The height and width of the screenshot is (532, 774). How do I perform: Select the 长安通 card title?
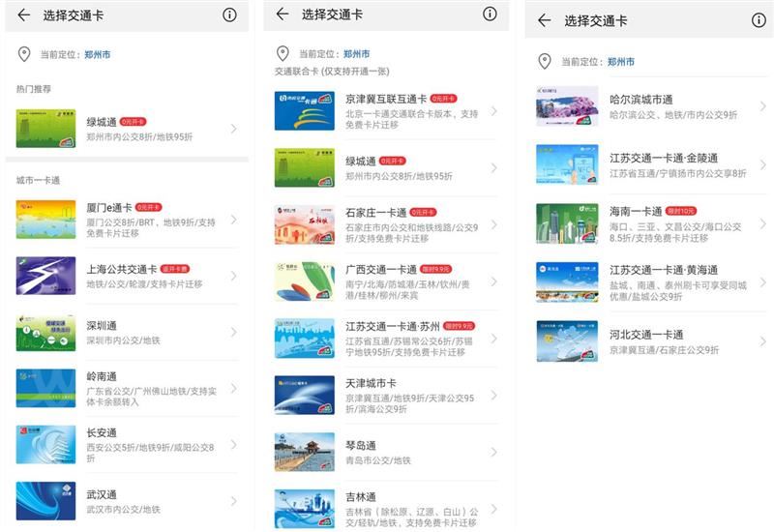tap(102, 432)
